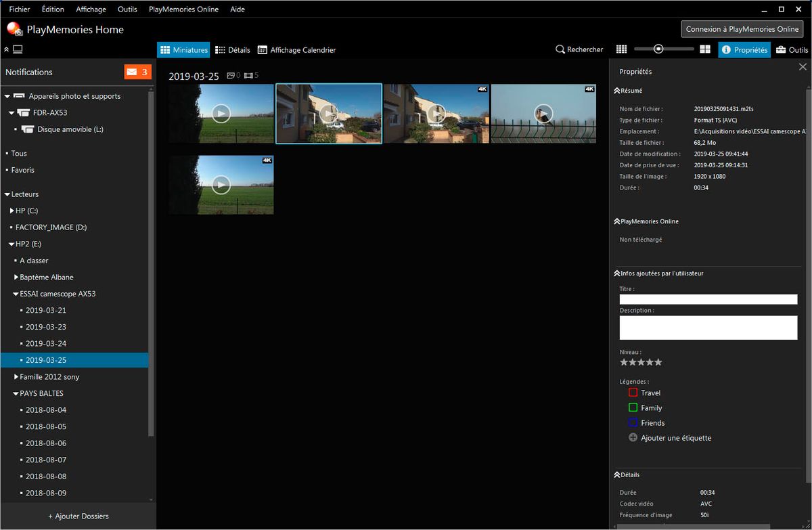
Task: Collapse Appareils photo et supports tree
Action: click(x=7, y=96)
